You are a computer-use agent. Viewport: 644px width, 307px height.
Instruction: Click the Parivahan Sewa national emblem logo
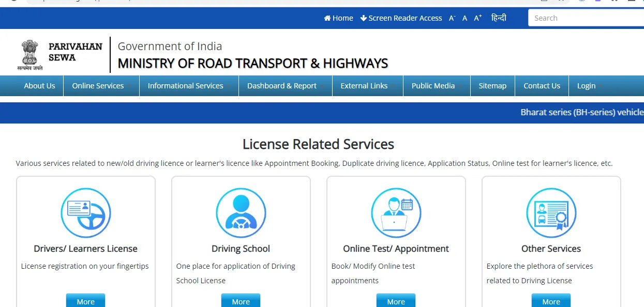pyautogui.click(x=30, y=55)
